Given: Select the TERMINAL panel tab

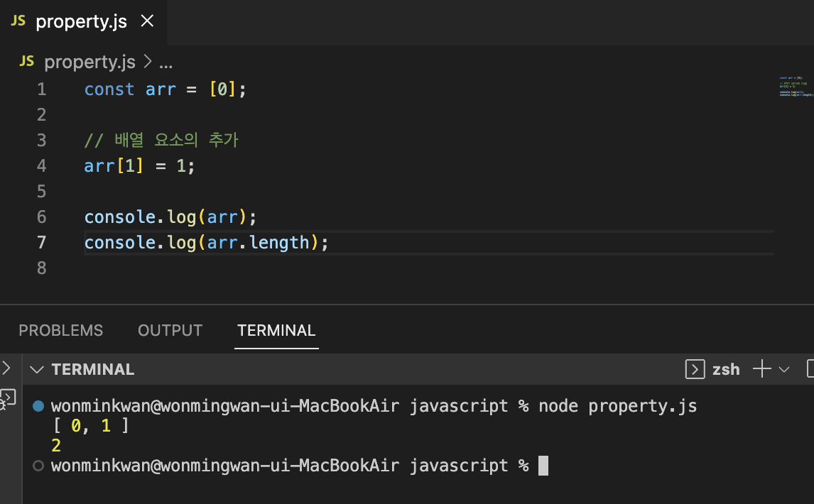Looking at the screenshot, I should point(276,331).
